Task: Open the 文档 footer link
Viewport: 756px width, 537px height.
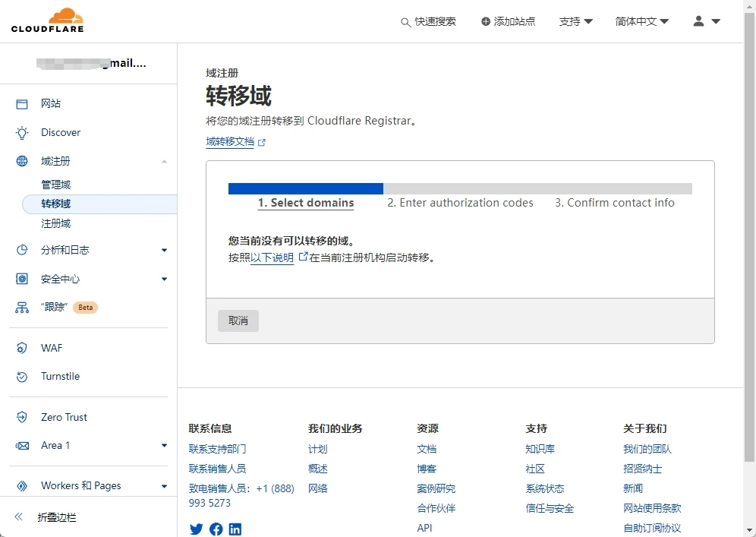Action: pos(427,449)
